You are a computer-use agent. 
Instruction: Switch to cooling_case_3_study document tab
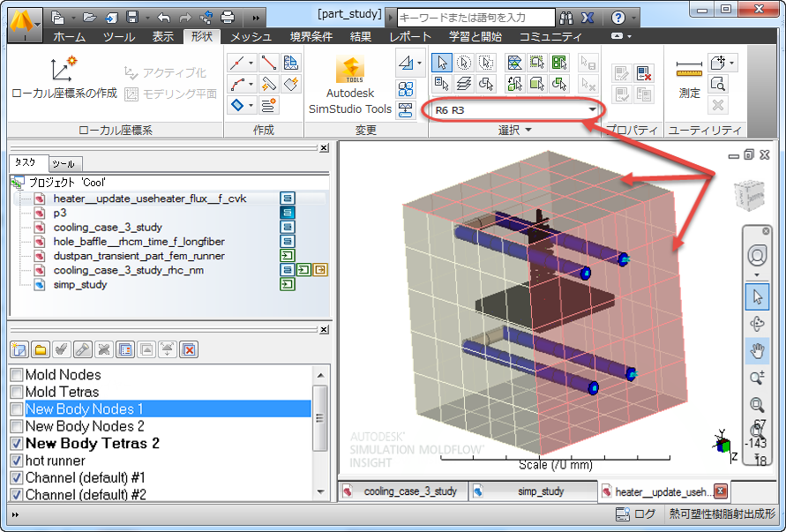coord(404,491)
